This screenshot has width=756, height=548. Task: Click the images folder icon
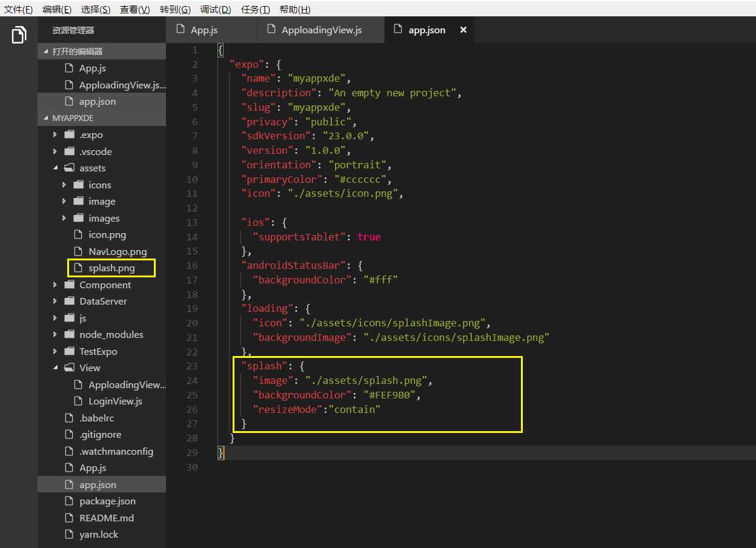coord(78,218)
